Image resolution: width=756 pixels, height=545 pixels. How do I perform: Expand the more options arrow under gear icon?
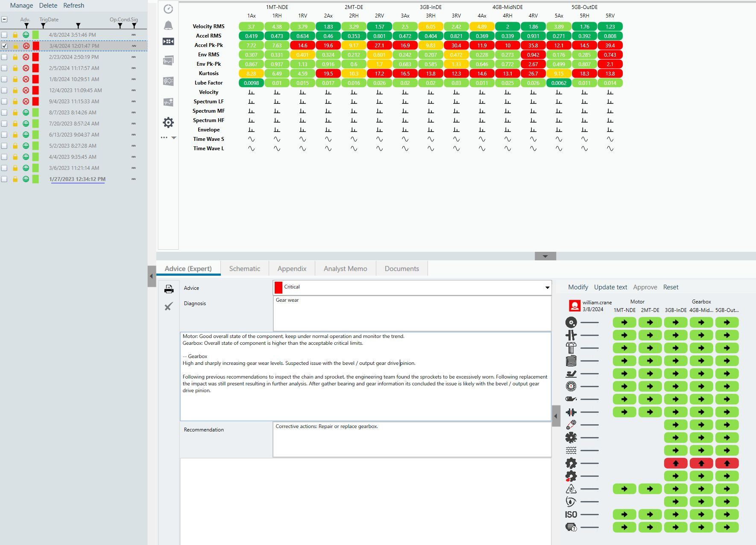pyautogui.click(x=174, y=138)
